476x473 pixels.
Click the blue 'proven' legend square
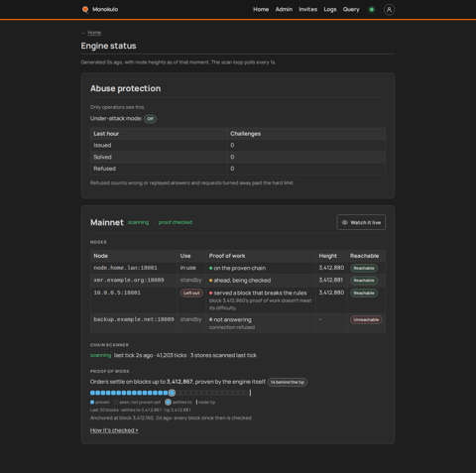(x=92, y=403)
